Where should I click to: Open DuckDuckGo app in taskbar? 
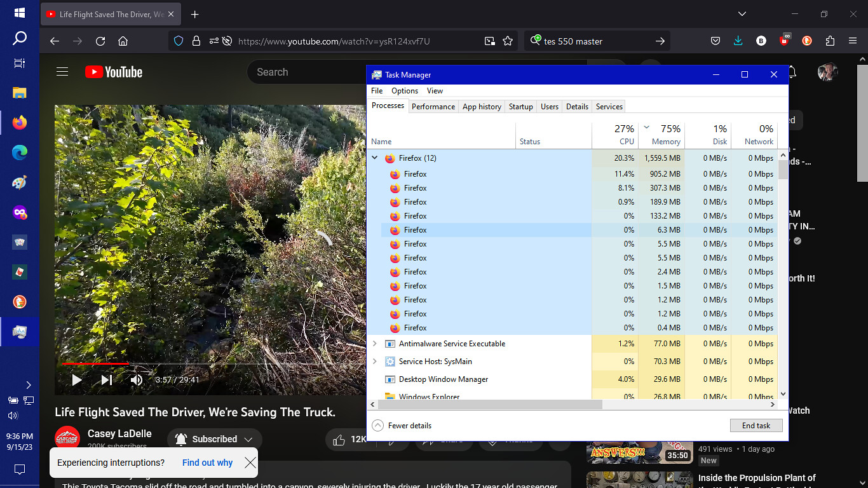tap(19, 302)
